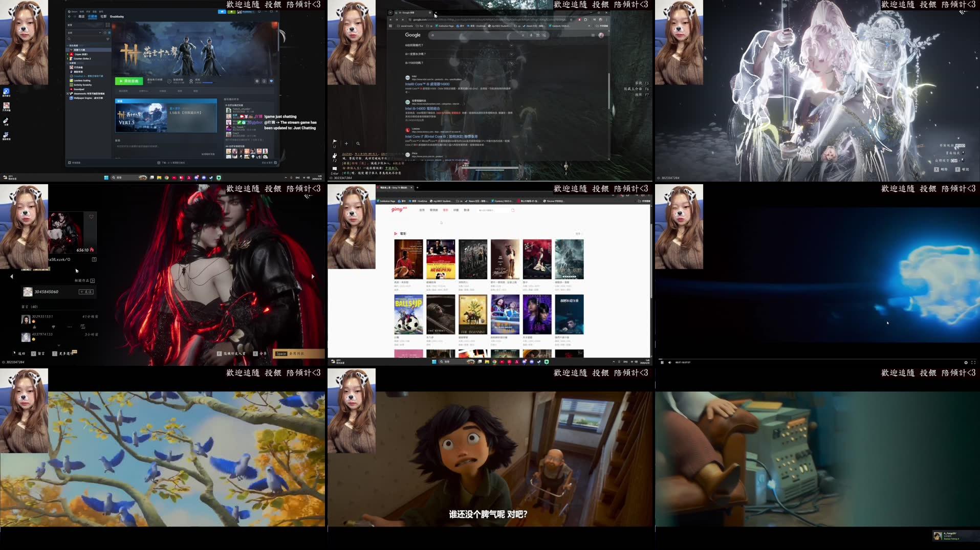
Task: Open Google account avatar
Action: [x=601, y=35]
